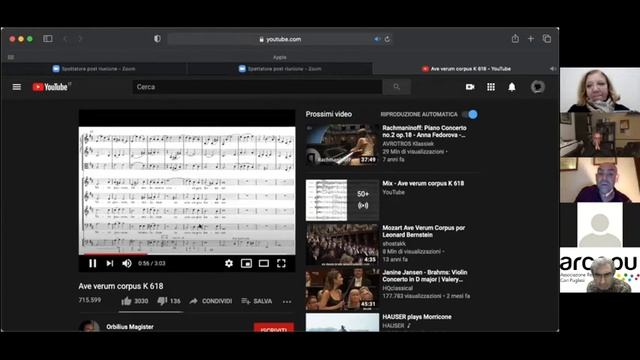Click the SALVA save button

pyautogui.click(x=257, y=301)
